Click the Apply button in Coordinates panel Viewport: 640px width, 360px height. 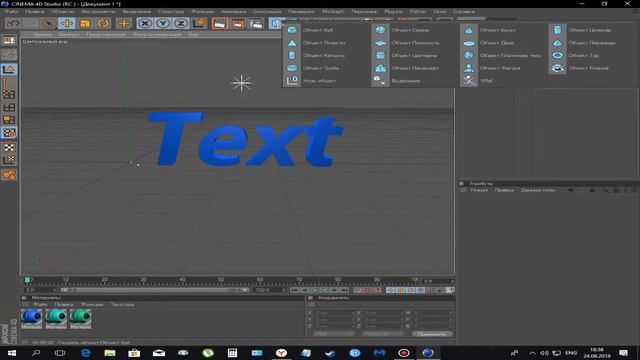coord(432,334)
